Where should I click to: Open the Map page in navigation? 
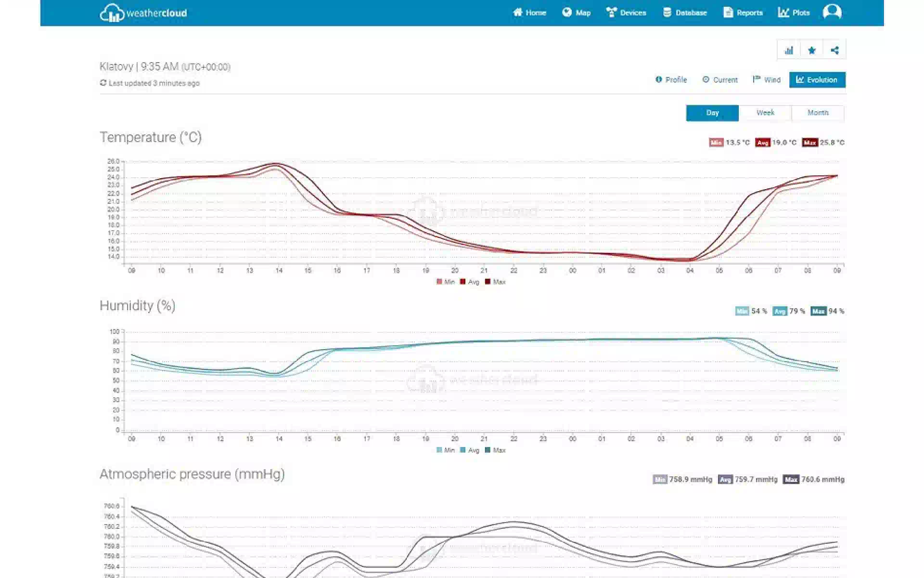576,13
